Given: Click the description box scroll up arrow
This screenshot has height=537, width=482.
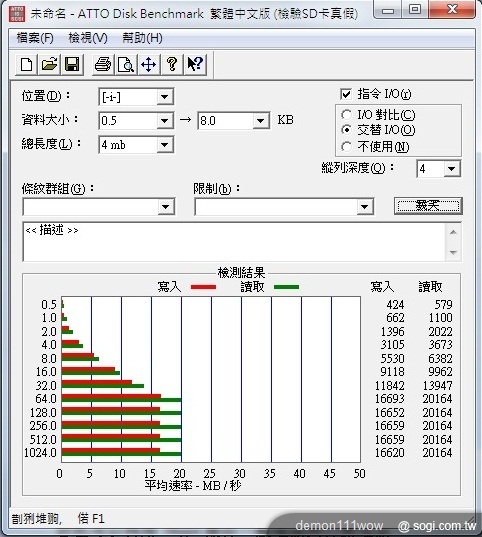Looking at the screenshot, I should (x=453, y=232).
